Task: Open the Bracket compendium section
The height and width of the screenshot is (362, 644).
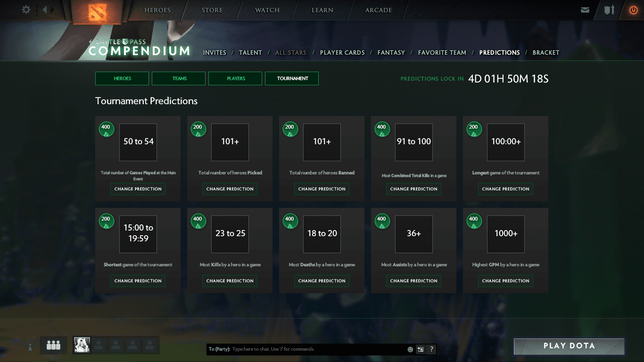Action: coord(545,52)
